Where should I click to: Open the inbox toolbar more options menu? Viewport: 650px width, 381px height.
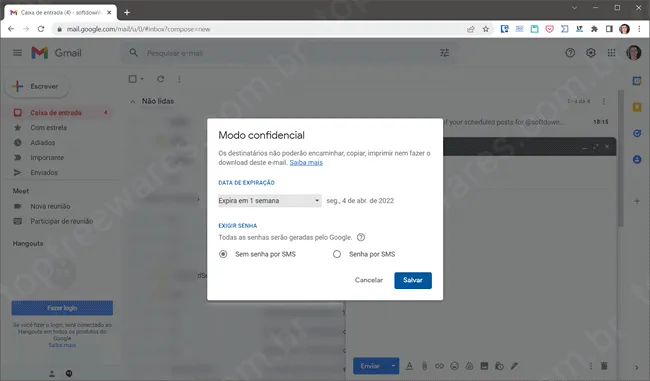[x=179, y=79]
